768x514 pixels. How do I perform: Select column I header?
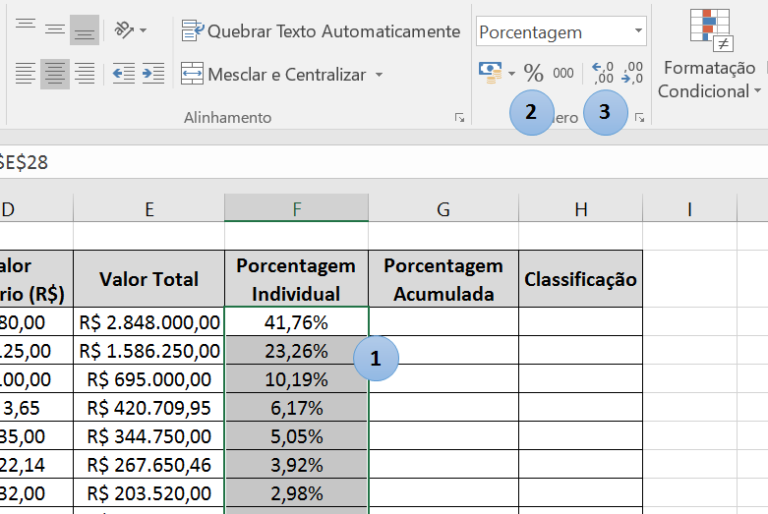pos(690,209)
